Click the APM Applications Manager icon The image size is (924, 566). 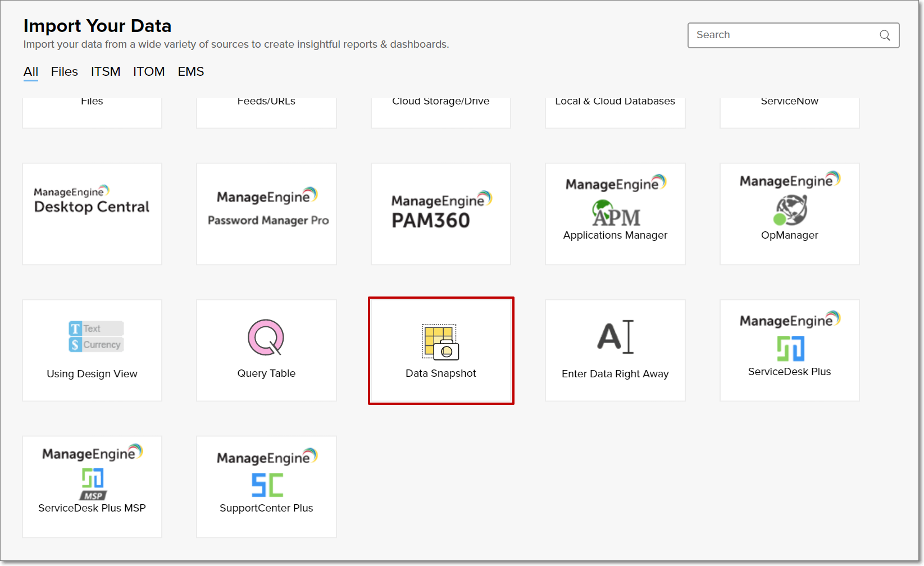click(x=616, y=213)
